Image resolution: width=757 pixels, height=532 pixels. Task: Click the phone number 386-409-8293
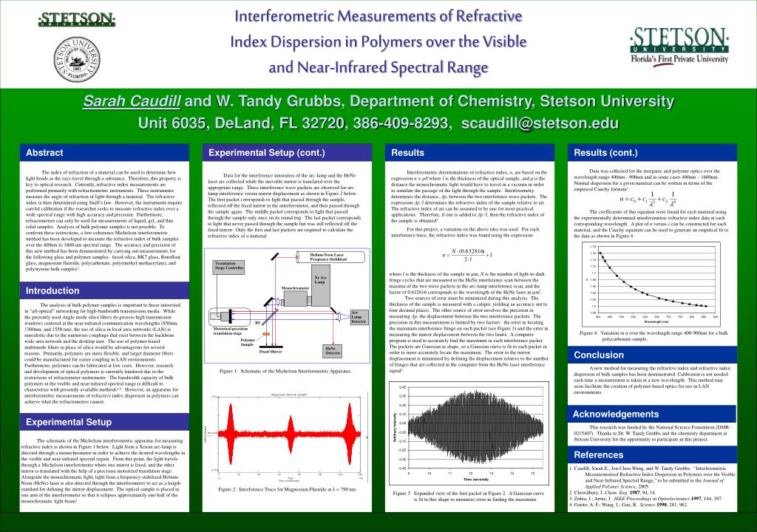[401, 123]
